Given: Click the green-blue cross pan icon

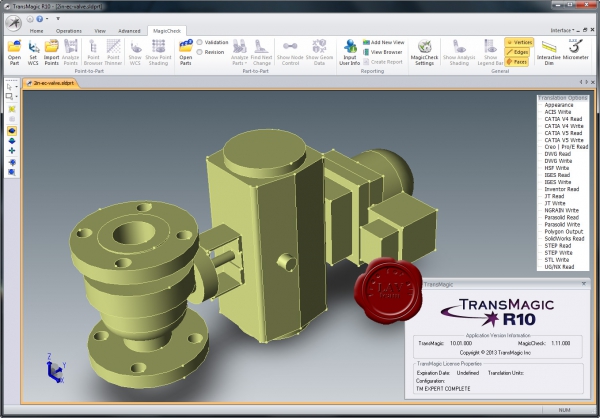Looking at the screenshot, I should tap(12, 150).
